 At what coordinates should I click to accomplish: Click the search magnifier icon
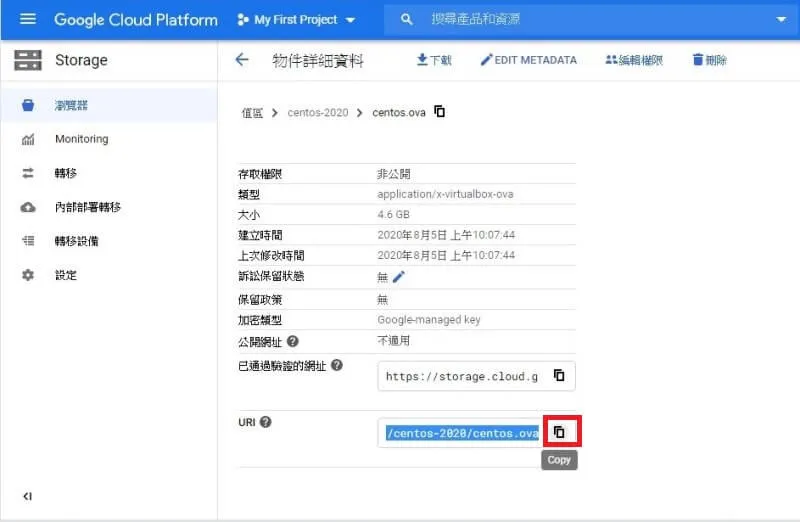(x=406, y=19)
